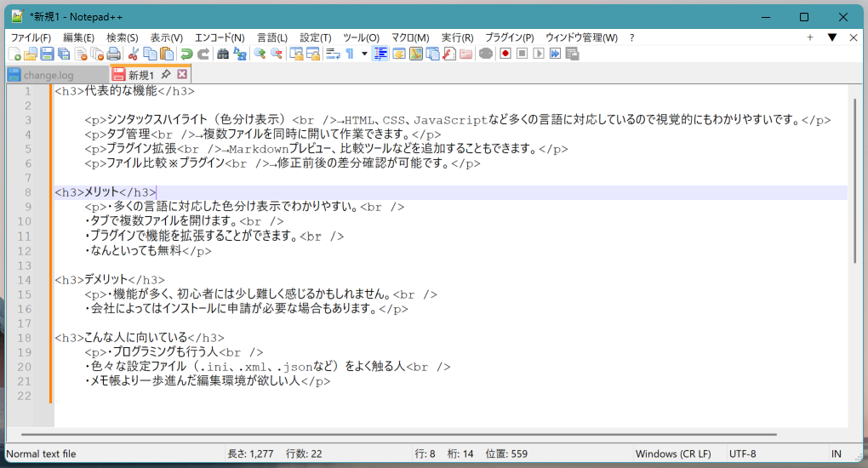Close document via menu bar X button
Screen dimensions: 868x468
[853, 37]
